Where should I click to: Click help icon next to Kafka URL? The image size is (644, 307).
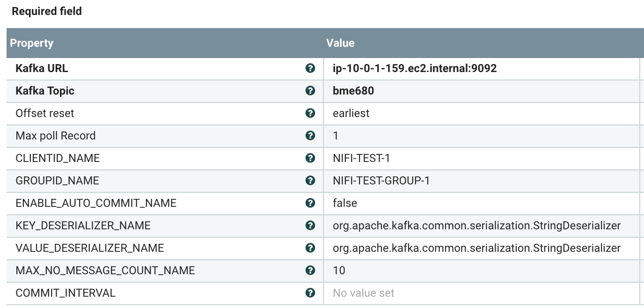pos(310,68)
